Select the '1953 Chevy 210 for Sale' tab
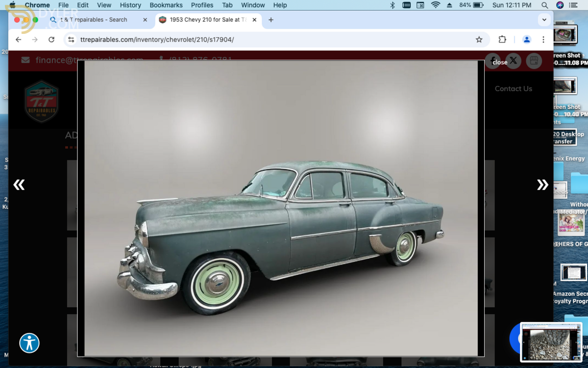 pos(207,20)
